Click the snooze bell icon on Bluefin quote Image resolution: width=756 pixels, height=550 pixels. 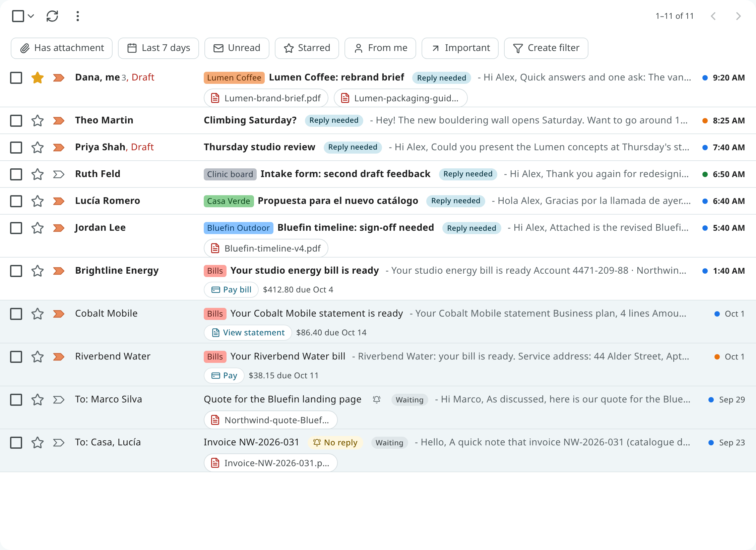[377, 399]
